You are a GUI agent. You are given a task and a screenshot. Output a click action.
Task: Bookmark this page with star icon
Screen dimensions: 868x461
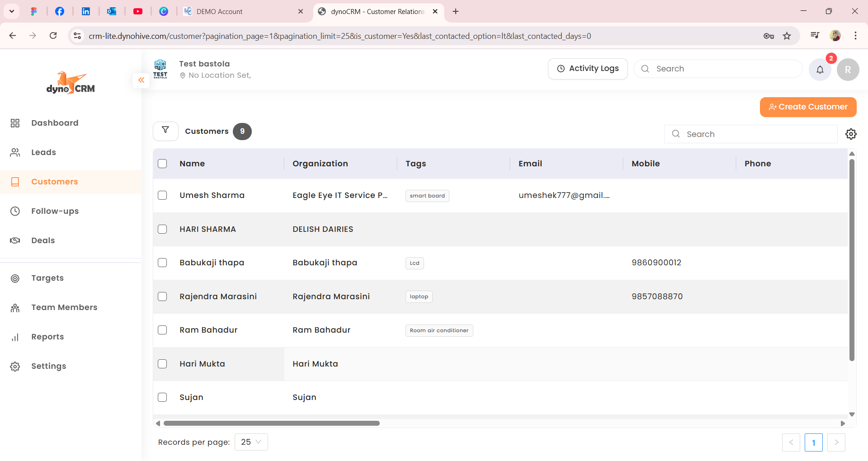pyautogui.click(x=787, y=36)
